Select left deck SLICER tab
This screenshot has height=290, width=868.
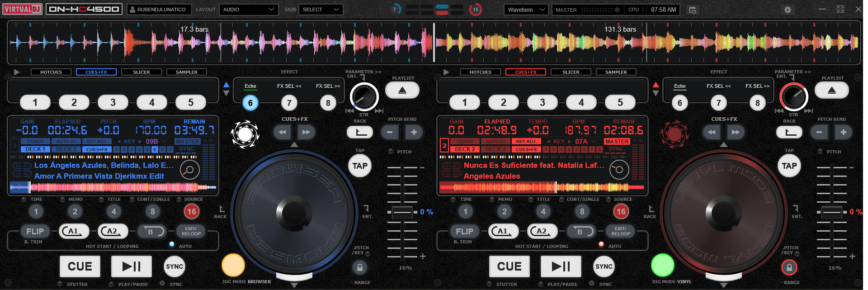[142, 72]
